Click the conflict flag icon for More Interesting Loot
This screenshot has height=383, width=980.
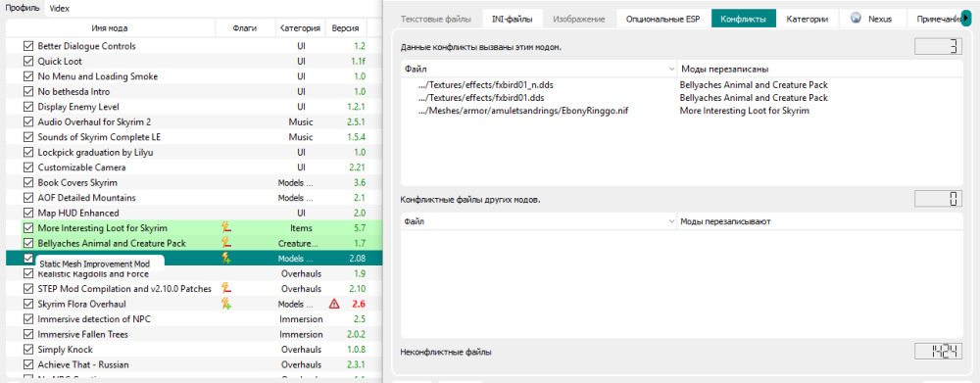click(x=226, y=228)
